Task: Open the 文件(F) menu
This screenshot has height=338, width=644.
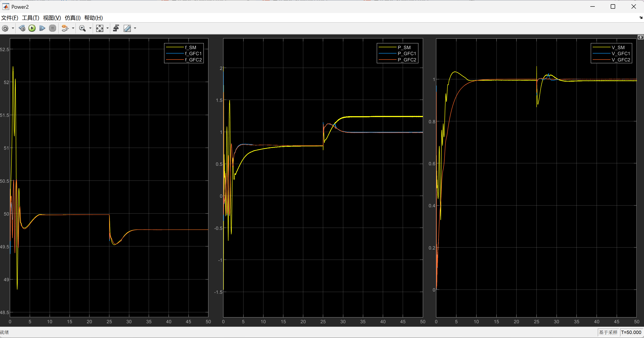Action: 9,18
